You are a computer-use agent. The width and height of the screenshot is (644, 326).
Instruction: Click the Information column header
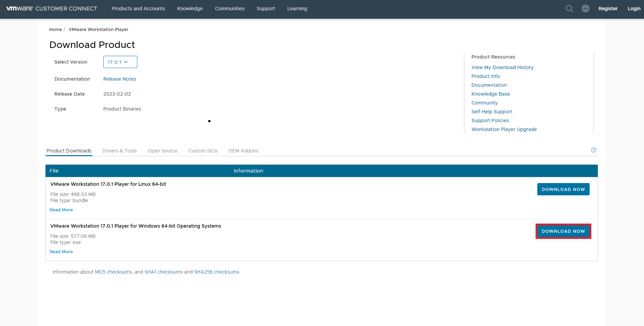click(x=248, y=171)
